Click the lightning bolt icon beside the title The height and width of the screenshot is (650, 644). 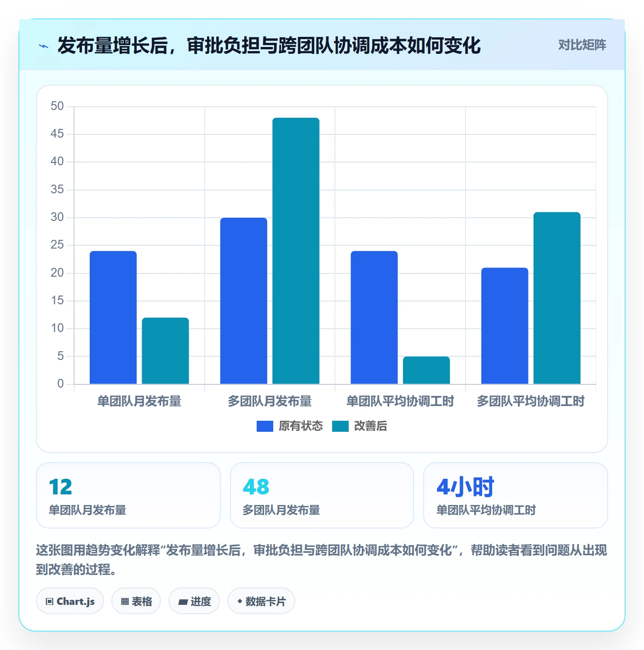point(44,46)
